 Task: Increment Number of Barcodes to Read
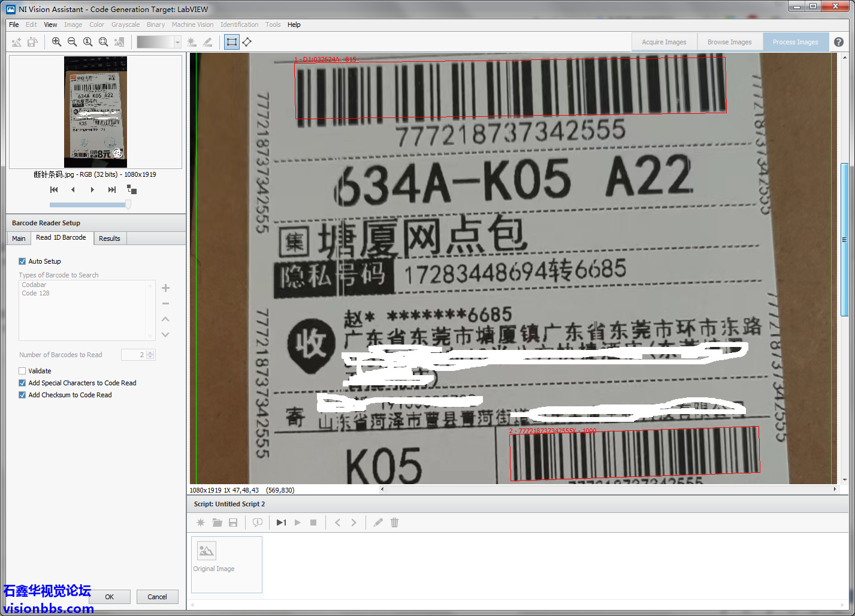pyautogui.click(x=150, y=352)
